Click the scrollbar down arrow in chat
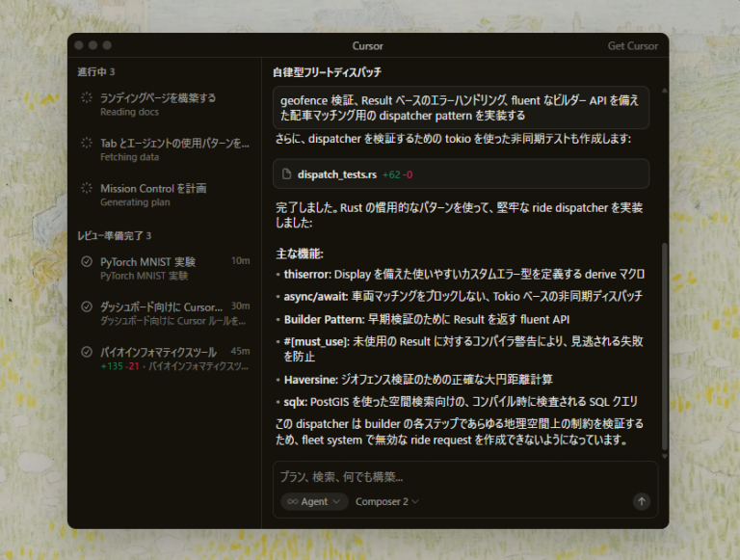This screenshot has width=740, height=560. (x=665, y=456)
